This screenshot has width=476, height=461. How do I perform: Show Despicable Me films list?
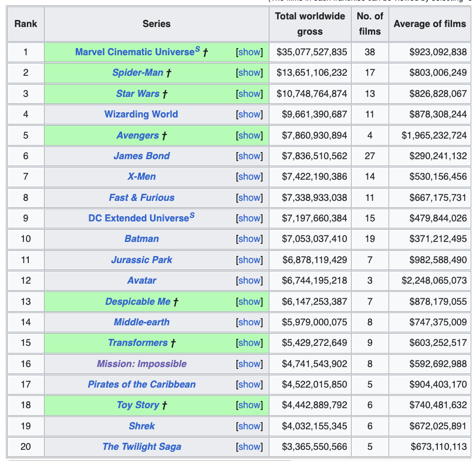[x=249, y=302]
